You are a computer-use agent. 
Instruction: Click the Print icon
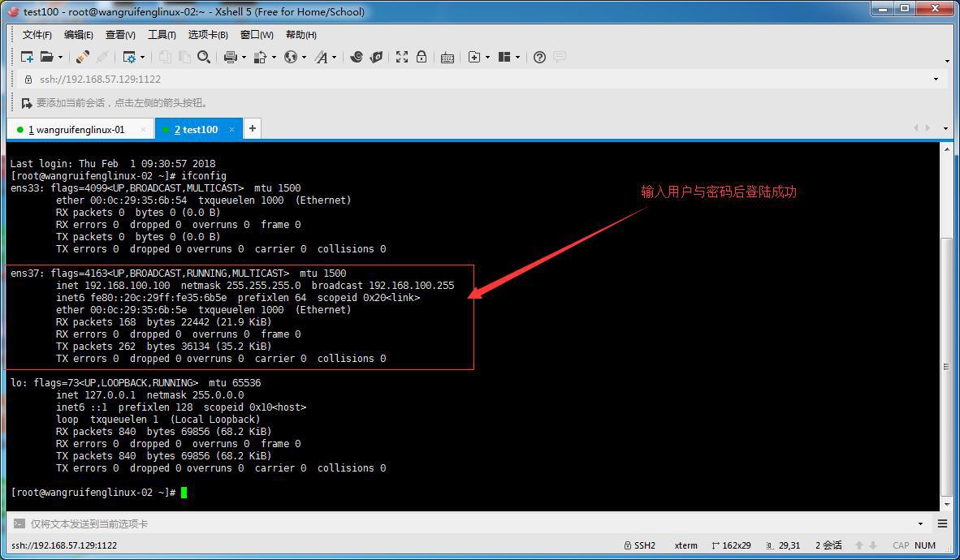point(230,57)
